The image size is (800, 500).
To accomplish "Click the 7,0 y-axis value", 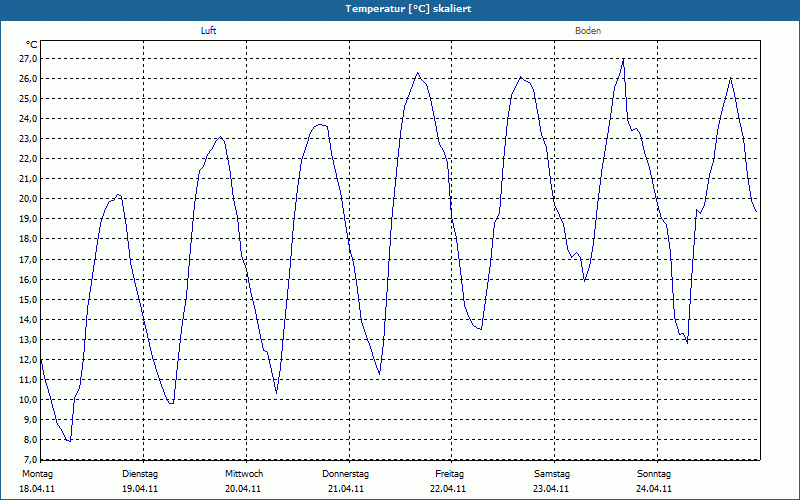I will (x=30, y=460).
